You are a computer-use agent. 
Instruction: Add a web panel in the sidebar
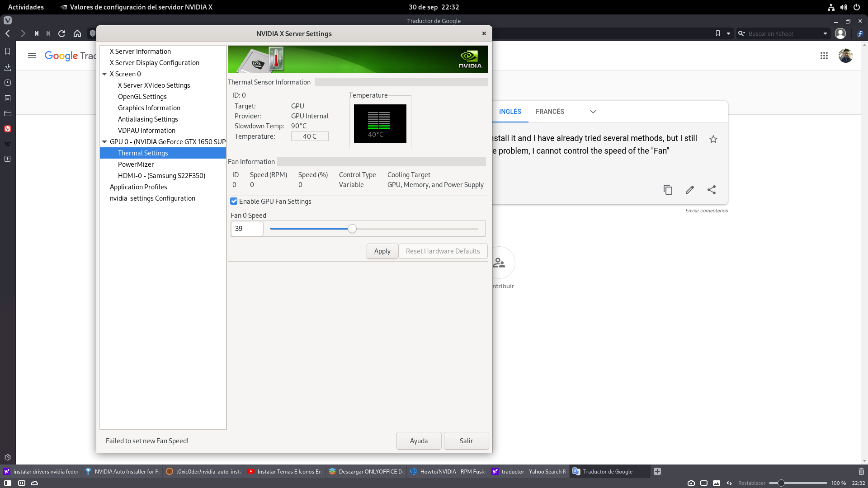click(8, 159)
